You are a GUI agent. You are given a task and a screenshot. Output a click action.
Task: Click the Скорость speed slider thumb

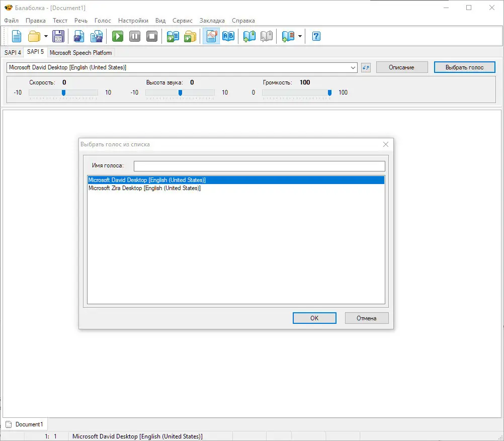64,93
